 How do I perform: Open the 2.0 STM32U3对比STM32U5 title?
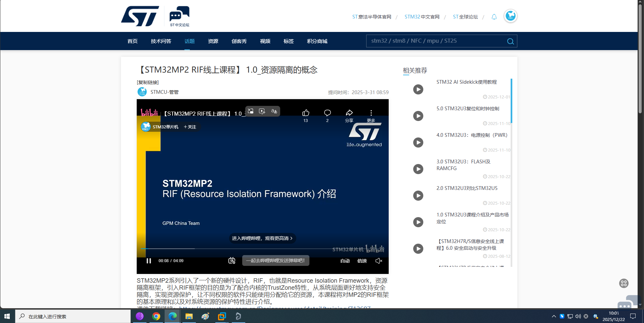tap(467, 188)
